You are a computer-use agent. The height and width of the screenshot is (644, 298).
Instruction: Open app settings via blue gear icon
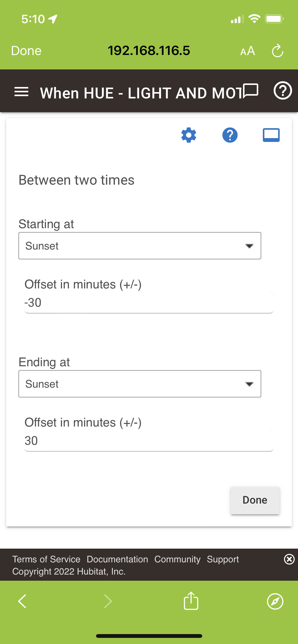pos(189,135)
